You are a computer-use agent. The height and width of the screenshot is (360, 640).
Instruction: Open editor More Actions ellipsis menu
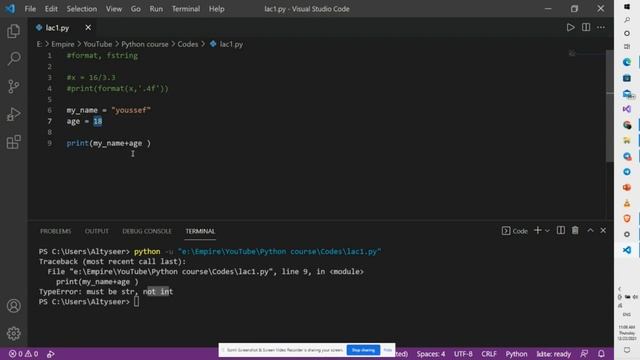click(601, 27)
